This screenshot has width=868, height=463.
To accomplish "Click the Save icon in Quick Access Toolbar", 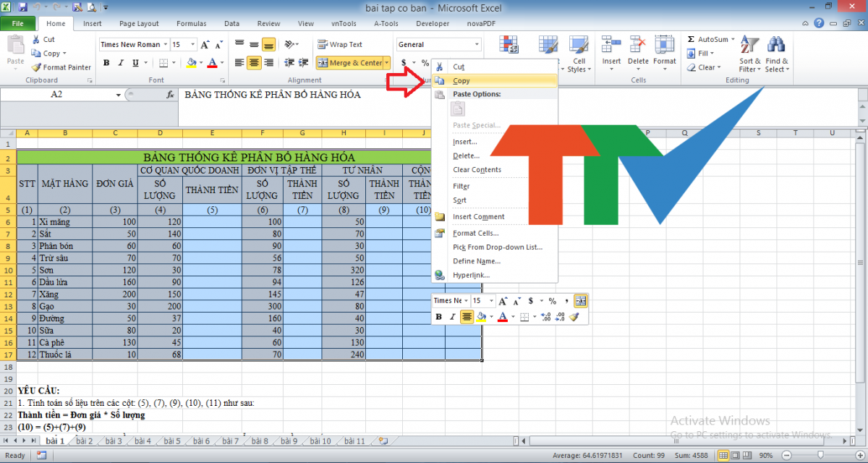I will [x=22, y=7].
